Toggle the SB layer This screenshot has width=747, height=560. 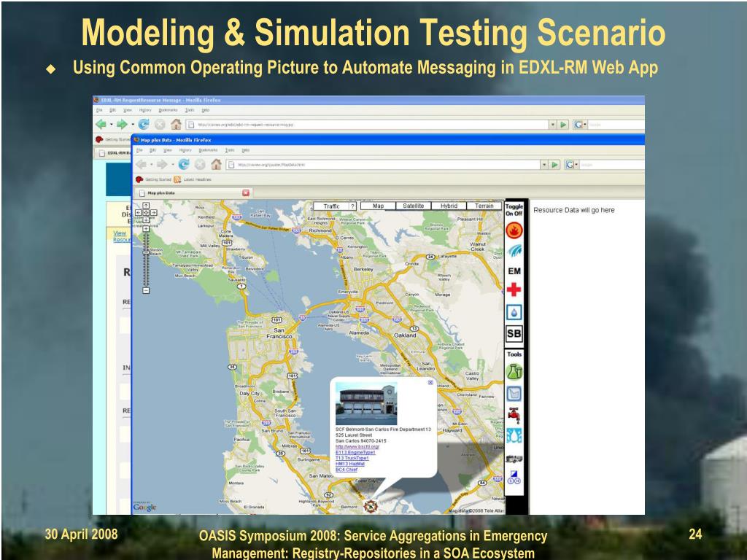pos(514,333)
